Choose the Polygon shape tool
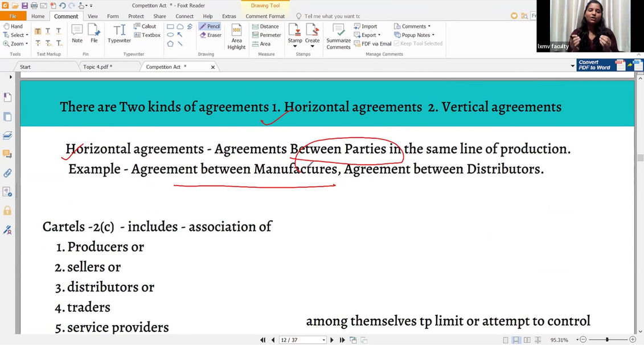Image resolution: width=644 pixels, height=345 pixels. [x=170, y=43]
